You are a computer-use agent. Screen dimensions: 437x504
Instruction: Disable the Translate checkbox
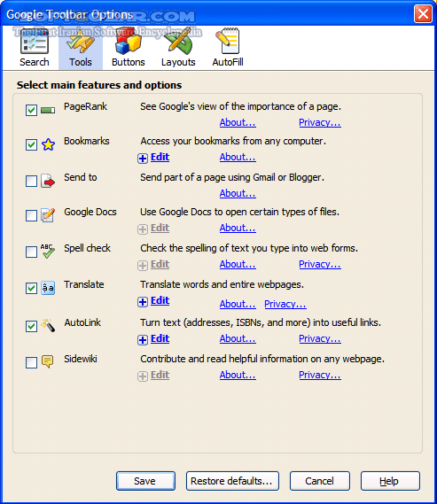tap(31, 288)
